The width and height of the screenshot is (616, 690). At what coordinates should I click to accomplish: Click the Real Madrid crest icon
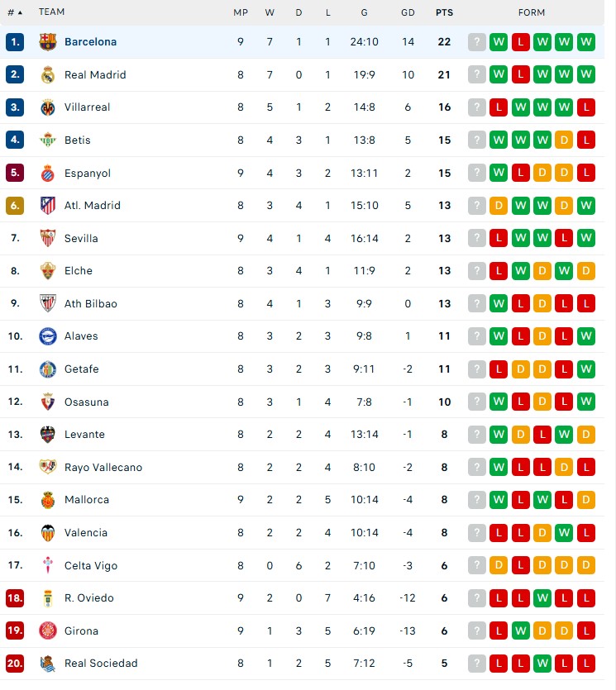point(48,75)
